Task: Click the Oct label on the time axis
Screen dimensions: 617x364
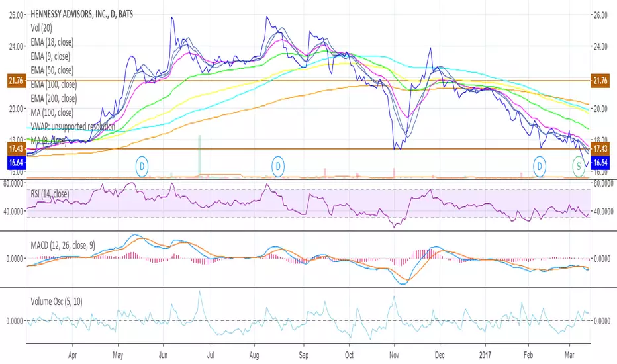Action: 349,355
